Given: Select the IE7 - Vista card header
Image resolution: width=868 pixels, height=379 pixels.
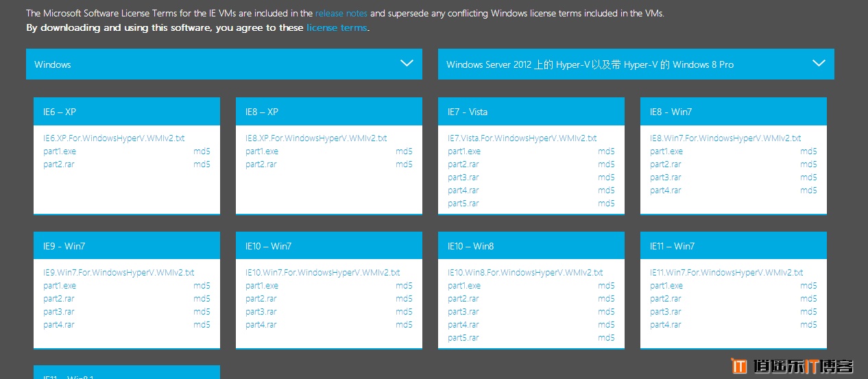Looking at the screenshot, I should [531, 112].
